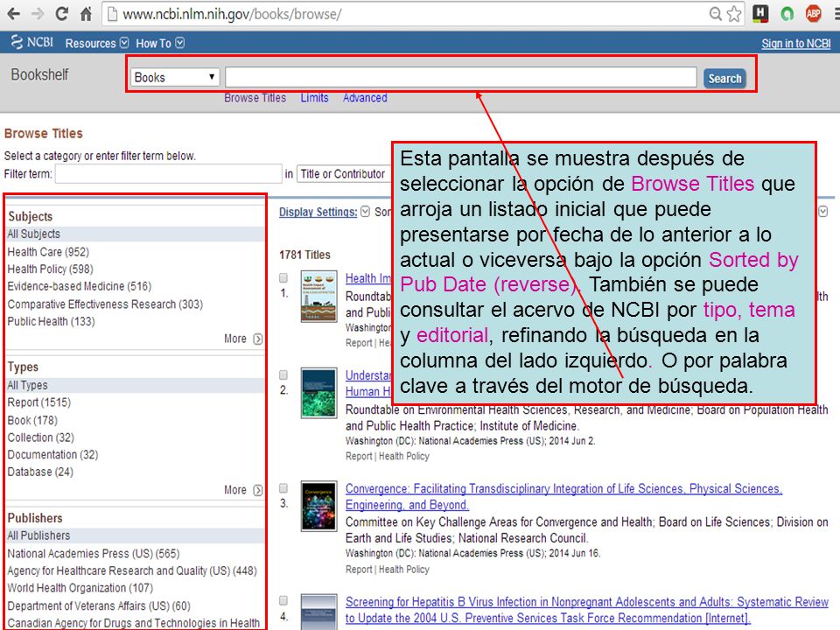This screenshot has height=630, width=840.
Task: Go back to the previous browser page
Action: (13, 14)
